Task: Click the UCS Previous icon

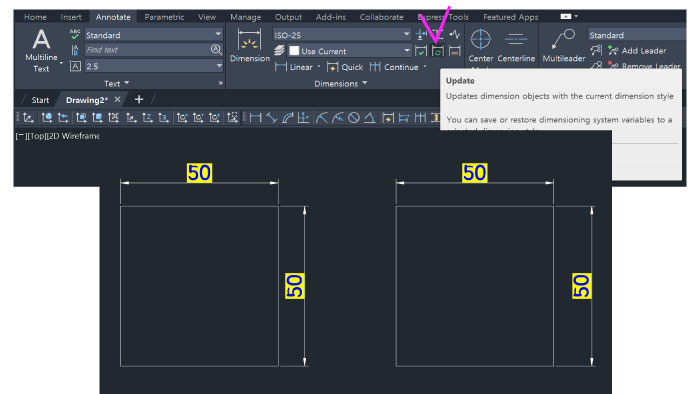Action: tap(63, 118)
